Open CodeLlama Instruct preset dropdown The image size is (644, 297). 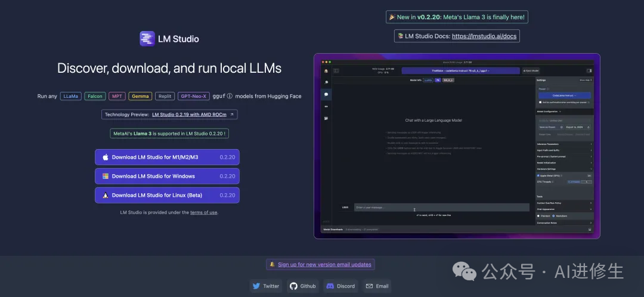565,95
